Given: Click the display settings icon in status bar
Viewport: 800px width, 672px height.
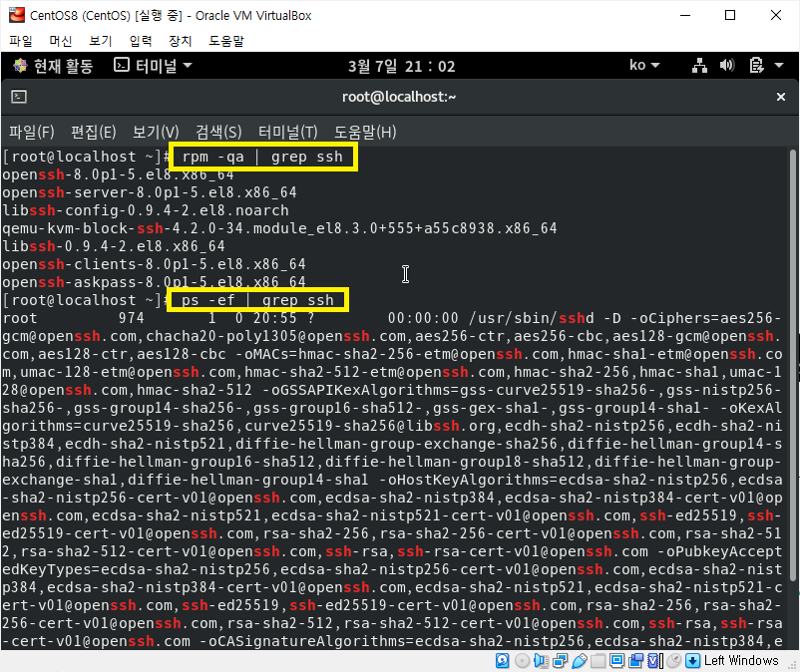Looking at the screenshot, I should [616, 661].
